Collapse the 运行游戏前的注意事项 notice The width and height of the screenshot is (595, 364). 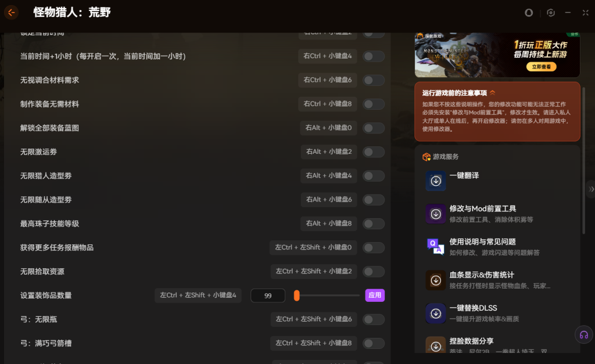(x=493, y=93)
